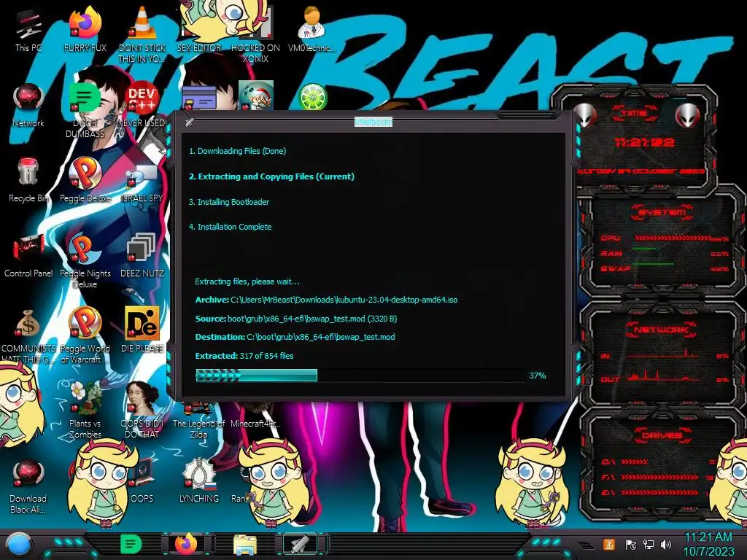Open the Santa globe desktop icon

pyautogui.click(x=256, y=96)
